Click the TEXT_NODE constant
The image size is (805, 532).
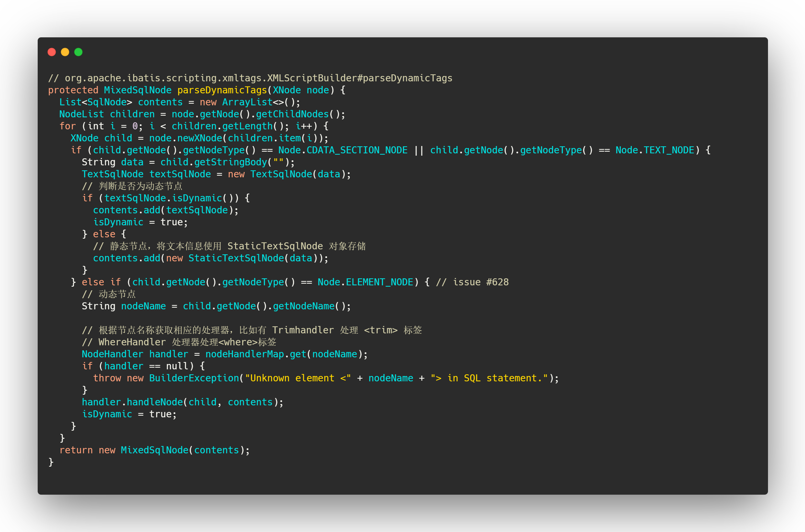point(669,150)
